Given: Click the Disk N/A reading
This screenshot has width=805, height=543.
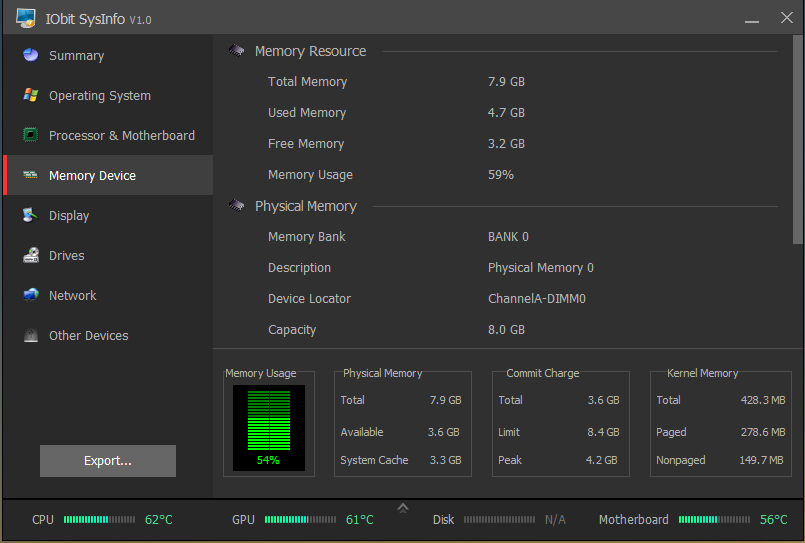Looking at the screenshot, I should (x=555, y=520).
